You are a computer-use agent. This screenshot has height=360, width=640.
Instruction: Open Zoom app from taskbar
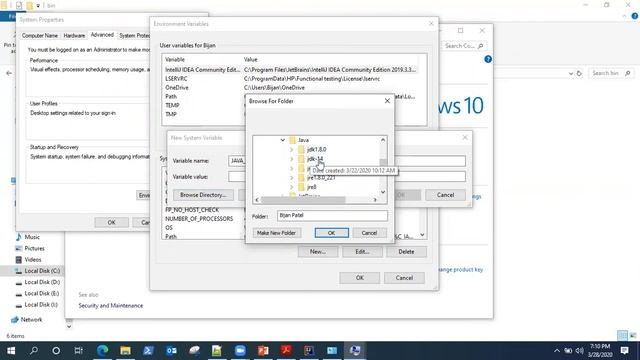[x=240, y=351]
